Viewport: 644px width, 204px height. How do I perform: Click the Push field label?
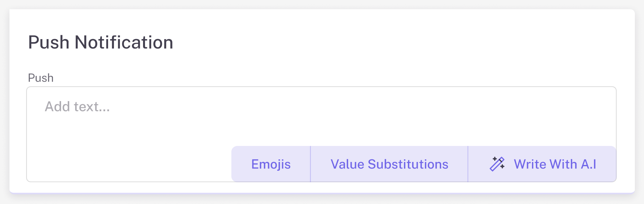point(41,78)
